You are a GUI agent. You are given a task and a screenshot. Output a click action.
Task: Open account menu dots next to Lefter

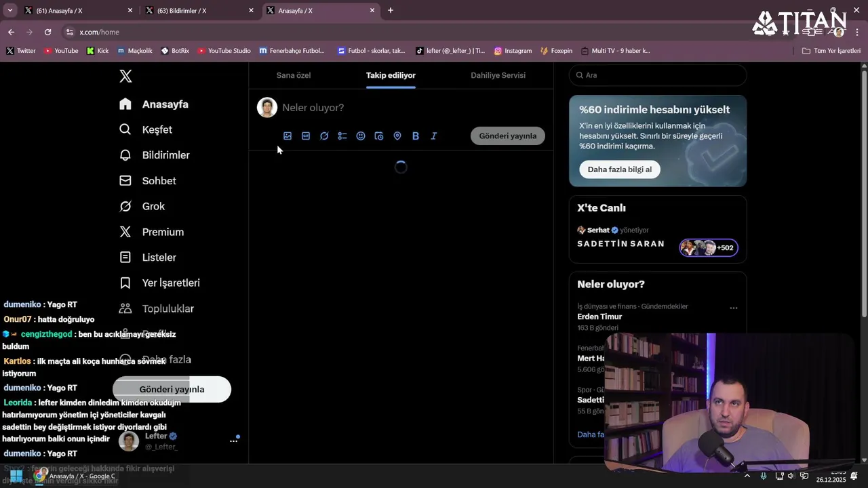click(234, 441)
